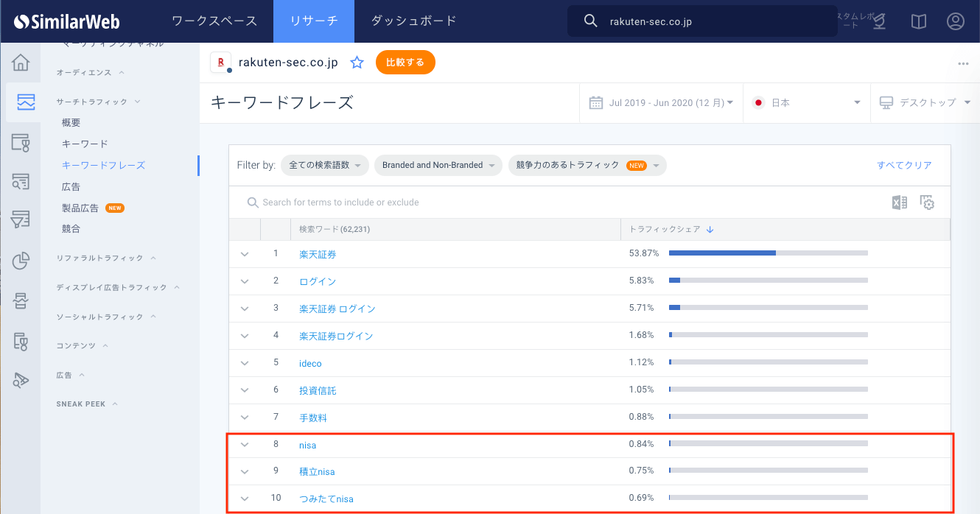
Task: Open the book guide icon in header
Action: pos(918,21)
